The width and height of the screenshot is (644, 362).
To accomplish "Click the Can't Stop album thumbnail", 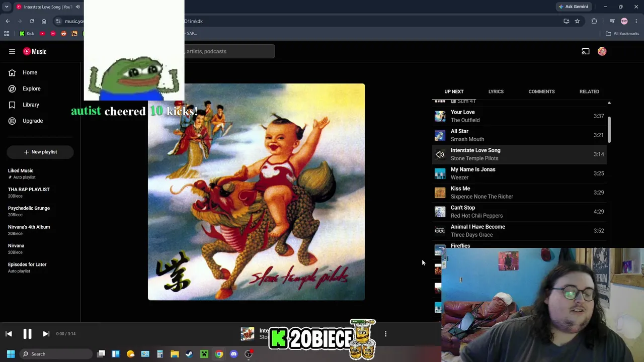I will [440, 212].
